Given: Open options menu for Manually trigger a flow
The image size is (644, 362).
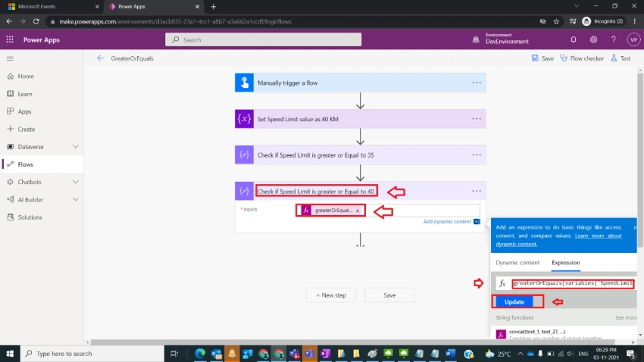Looking at the screenshot, I should pyautogui.click(x=477, y=83).
